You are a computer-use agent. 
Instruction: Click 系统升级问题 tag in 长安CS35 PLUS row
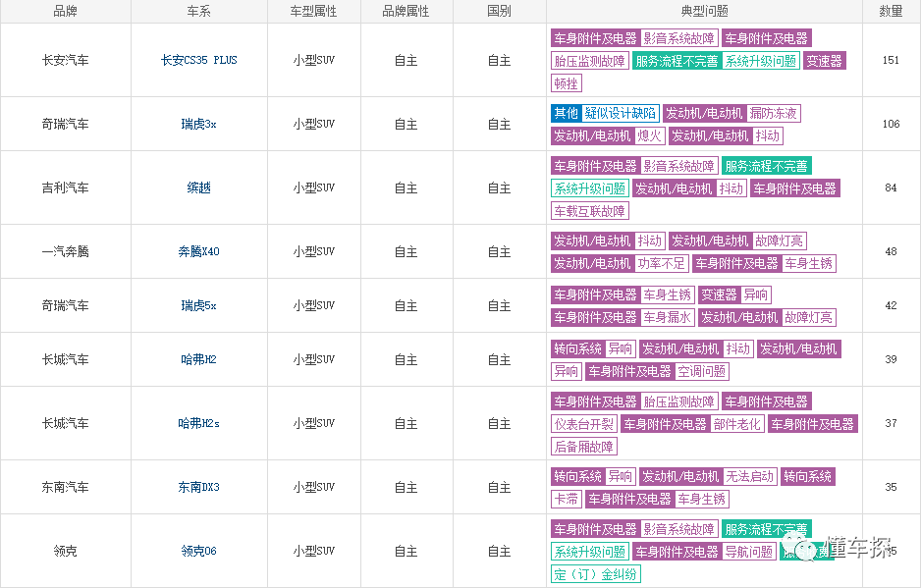pos(761,61)
